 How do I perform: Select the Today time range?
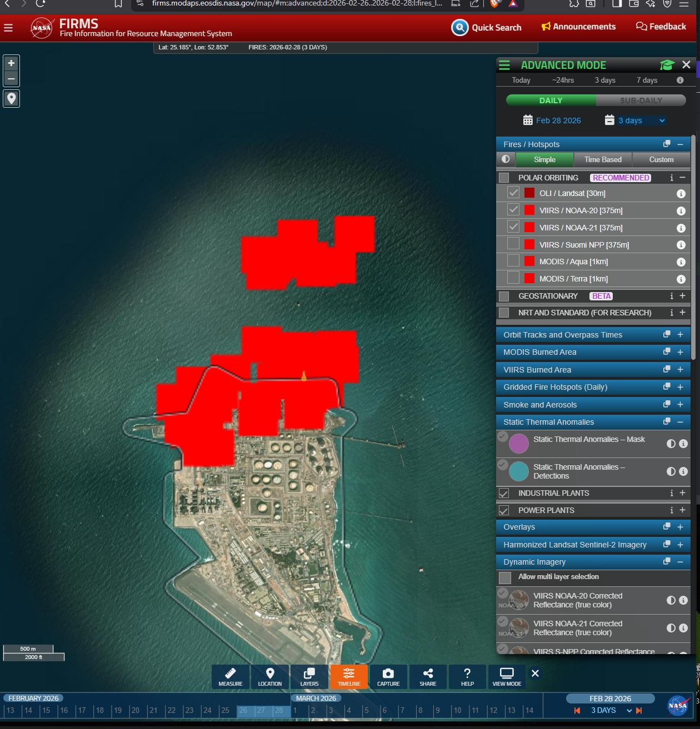[x=521, y=80]
